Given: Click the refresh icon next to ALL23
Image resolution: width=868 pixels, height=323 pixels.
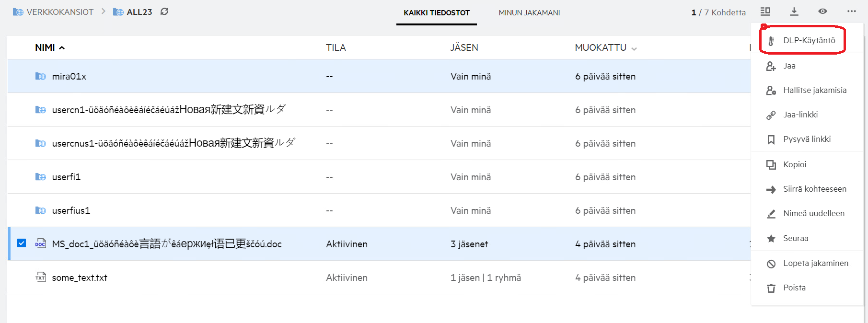Looking at the screenshot, I should click(164, 12).
